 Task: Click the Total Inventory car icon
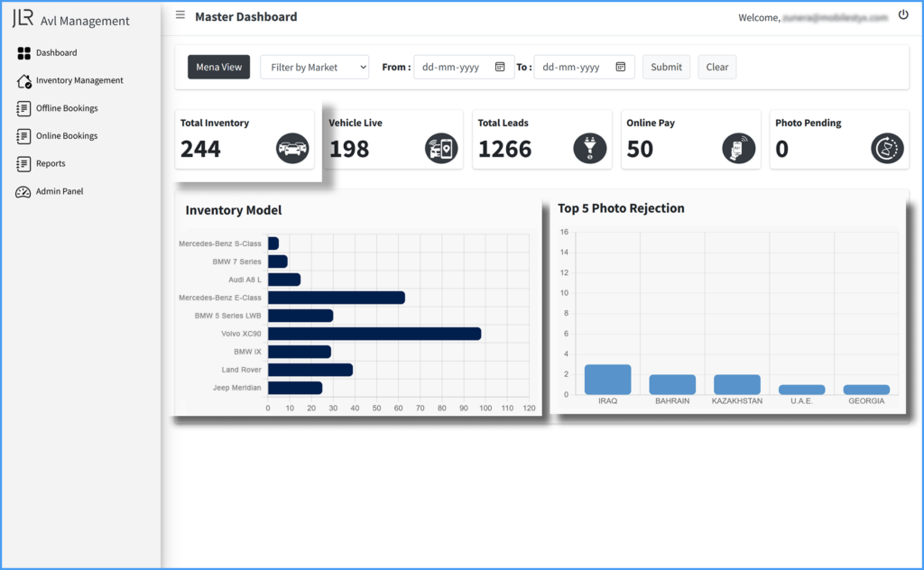pyautogui.click(x=292, y=148)
